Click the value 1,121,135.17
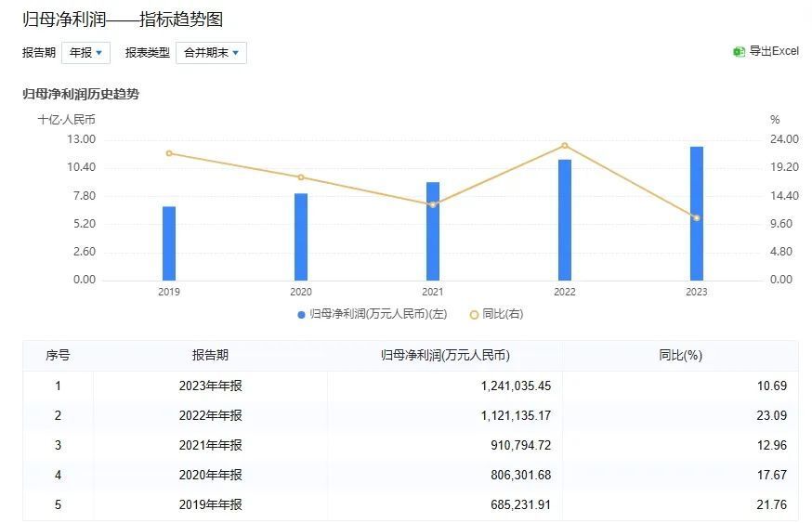This screenshot has height=523, width=812. click(516, 415)
